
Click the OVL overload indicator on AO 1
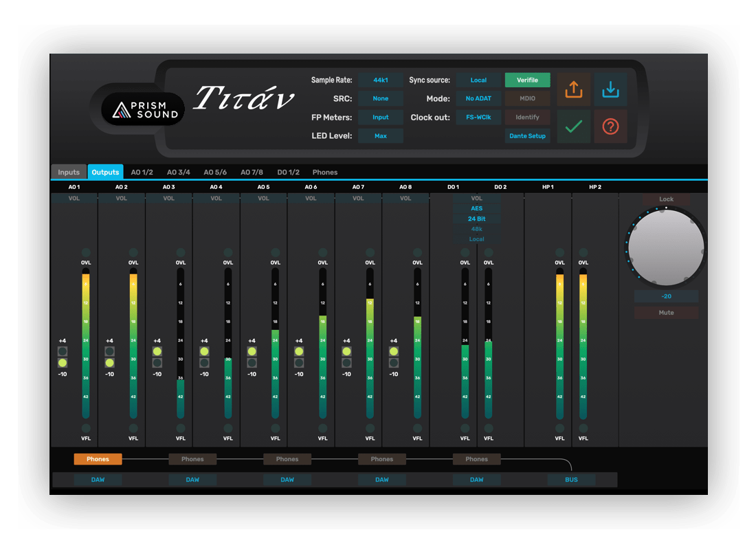coord(86,252)
